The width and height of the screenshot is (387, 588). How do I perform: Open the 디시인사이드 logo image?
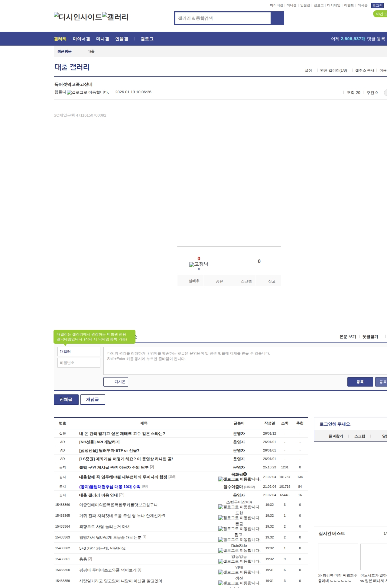click(78, 17)
